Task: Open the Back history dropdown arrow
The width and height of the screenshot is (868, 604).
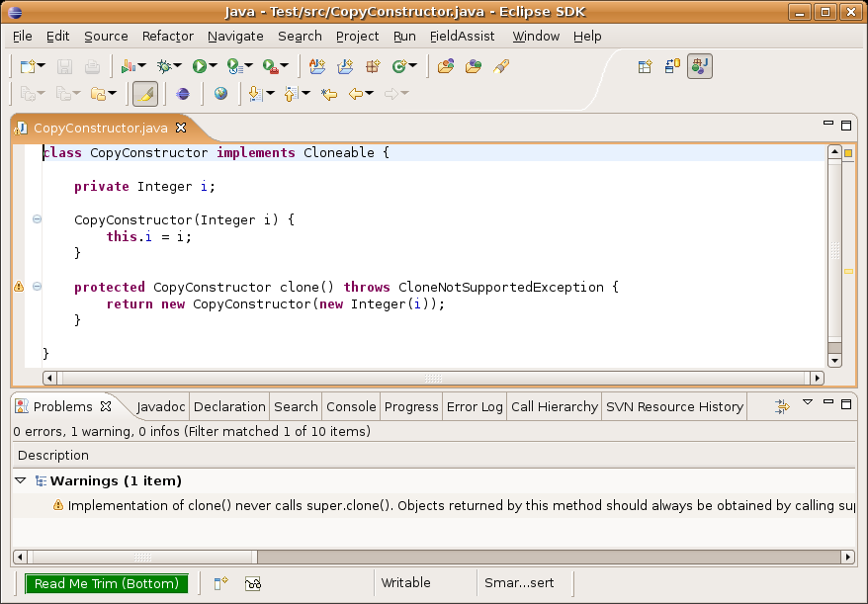Action: coord(369,93)
